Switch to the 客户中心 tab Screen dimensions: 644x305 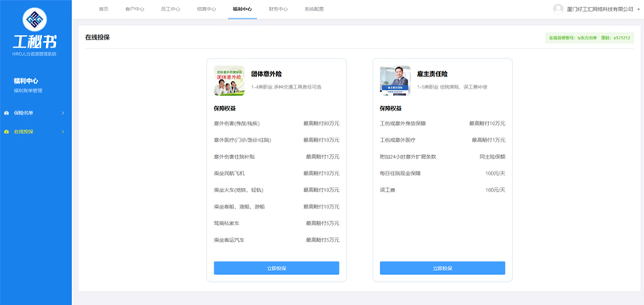[134, 9]
